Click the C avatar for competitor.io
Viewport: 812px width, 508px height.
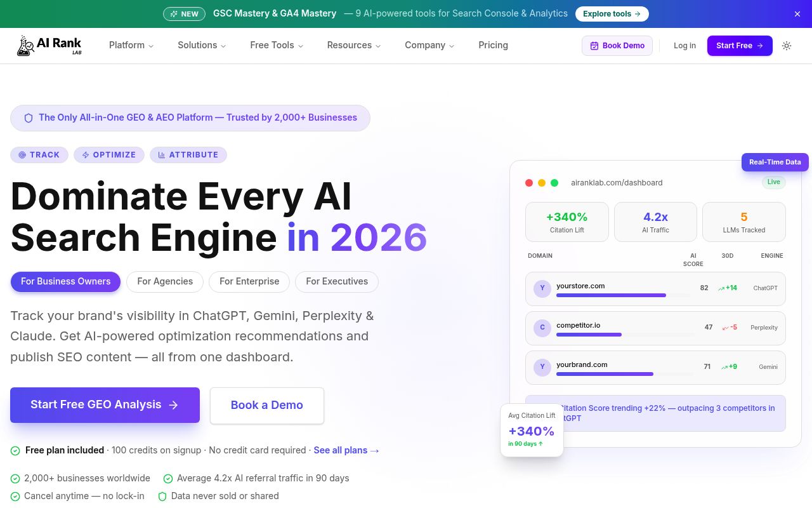[542, 328]
